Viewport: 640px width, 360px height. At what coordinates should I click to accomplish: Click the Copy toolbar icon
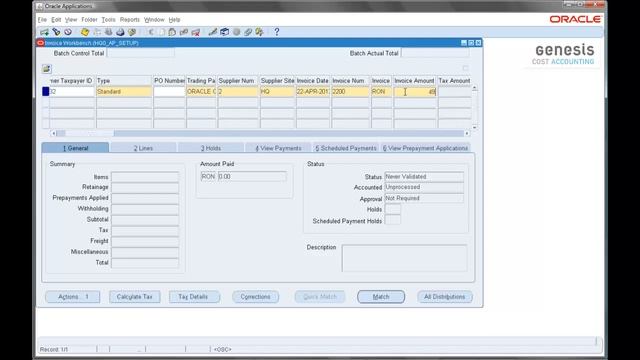(x=162, y=32)
